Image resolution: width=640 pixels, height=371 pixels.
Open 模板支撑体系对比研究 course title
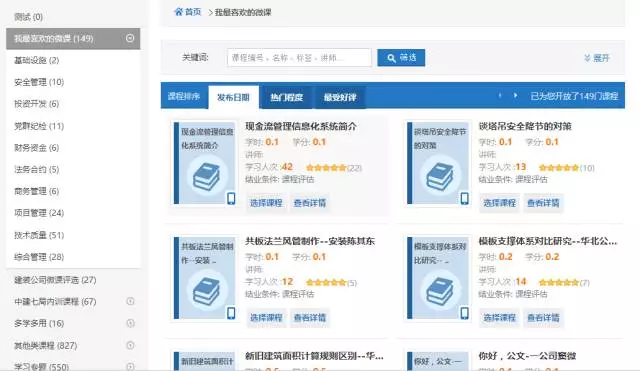pyautogui.click(x=548, y=241)
